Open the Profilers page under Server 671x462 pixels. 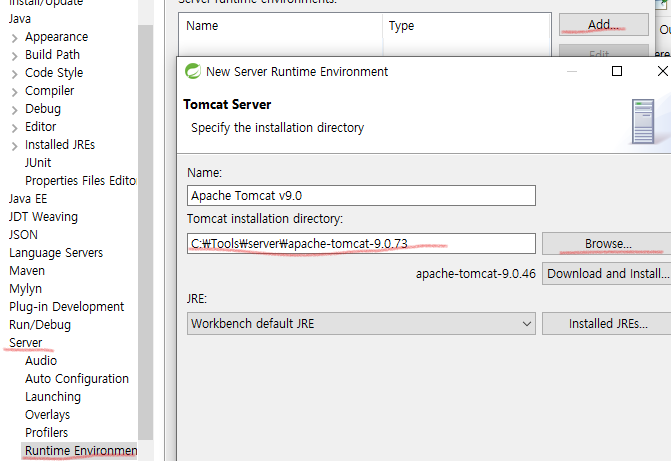46,432
